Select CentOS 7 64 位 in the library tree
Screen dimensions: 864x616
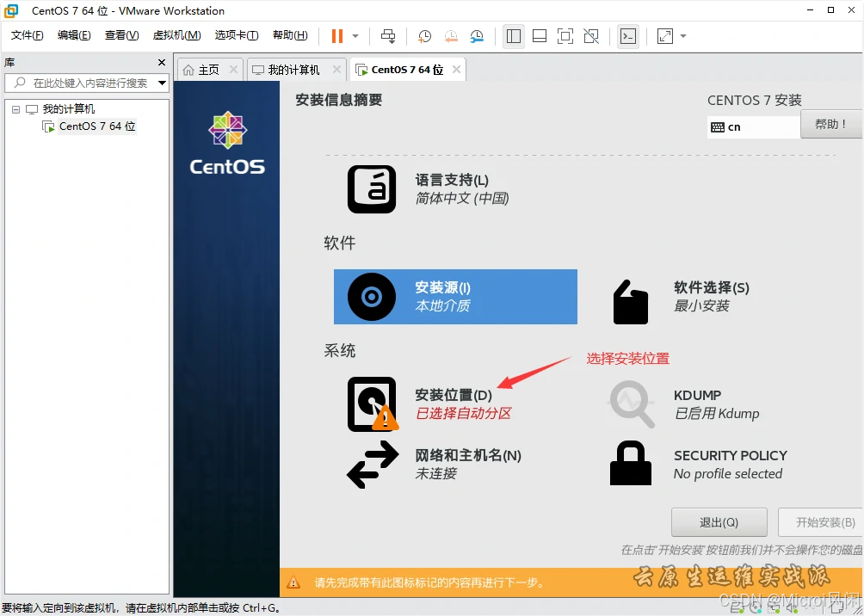97,126
